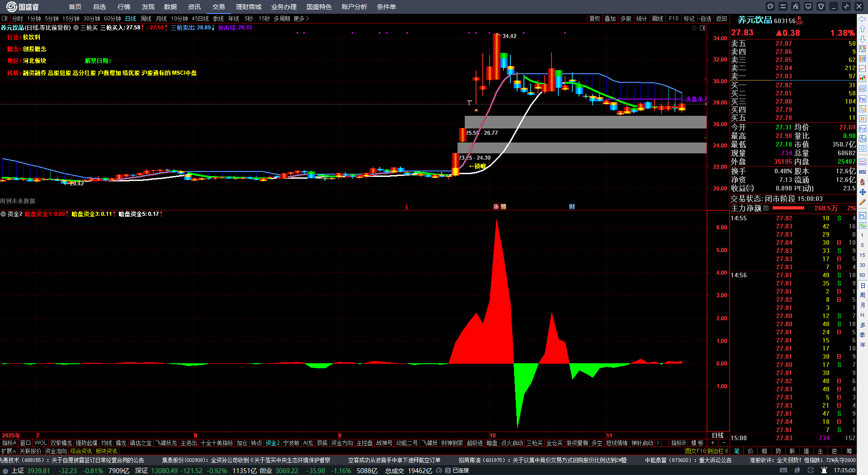Toggle 多股 multi-stock view

coord(626,19)
